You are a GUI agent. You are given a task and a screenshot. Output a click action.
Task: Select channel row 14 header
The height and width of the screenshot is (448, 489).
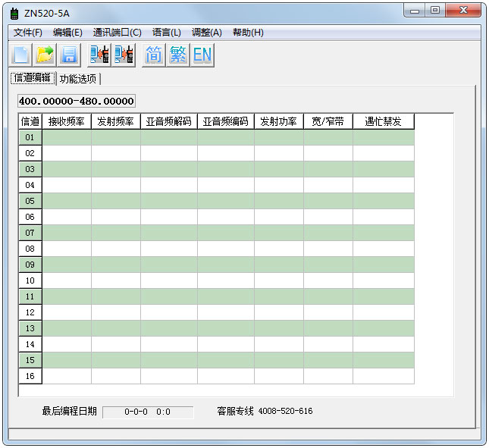tap(30, 344)
